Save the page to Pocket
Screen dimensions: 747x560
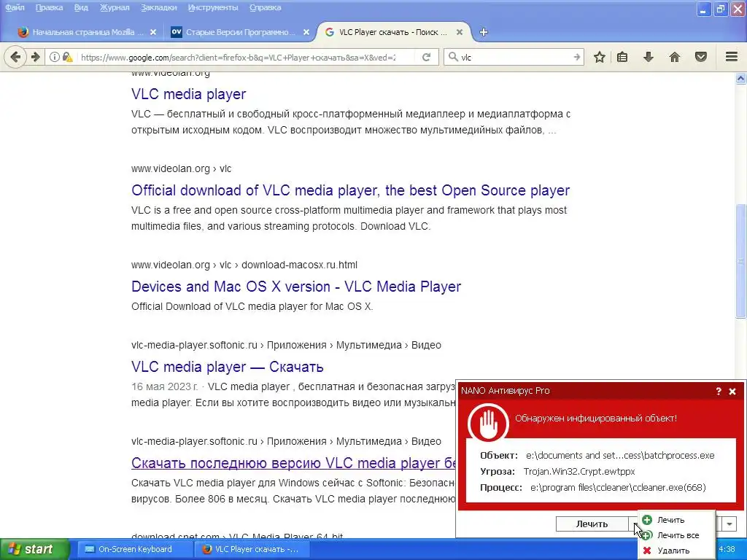[x=701, y=57]
